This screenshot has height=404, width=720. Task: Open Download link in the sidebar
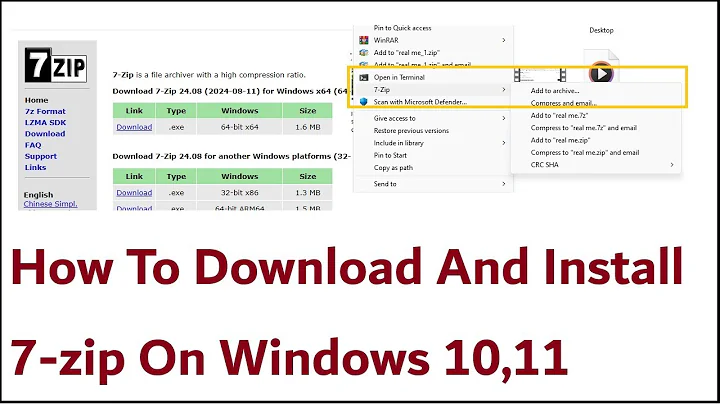tap(45, 134)
